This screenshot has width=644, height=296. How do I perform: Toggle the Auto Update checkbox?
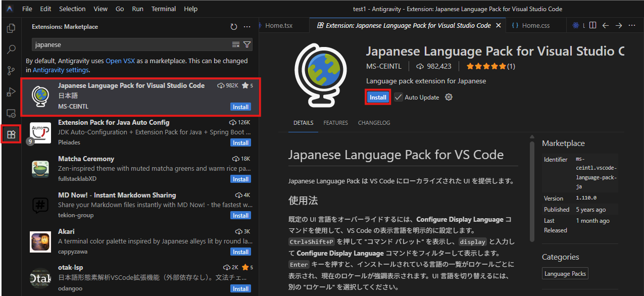point(399,97)
